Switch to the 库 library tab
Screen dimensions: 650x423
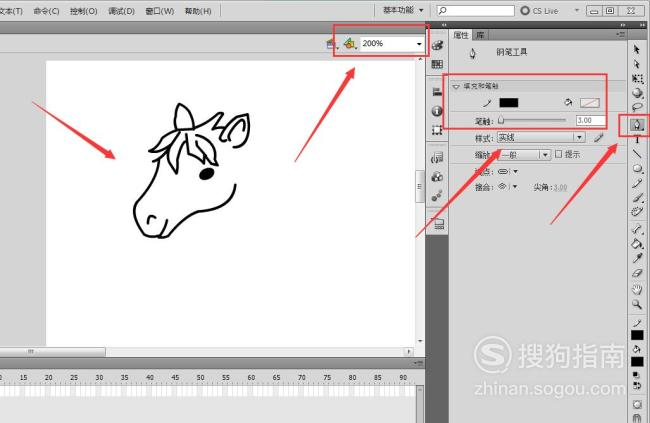(480, 35)
